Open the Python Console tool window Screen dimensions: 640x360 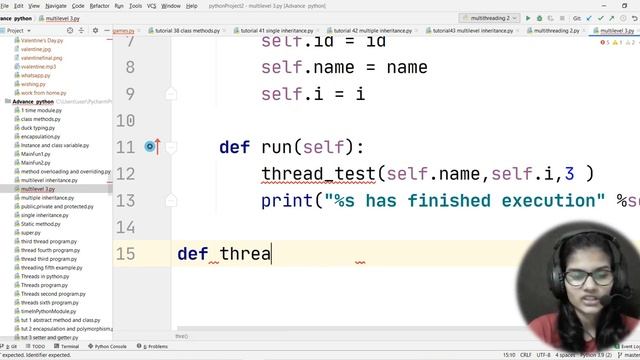pyautogui.click(x=107, y=346)
